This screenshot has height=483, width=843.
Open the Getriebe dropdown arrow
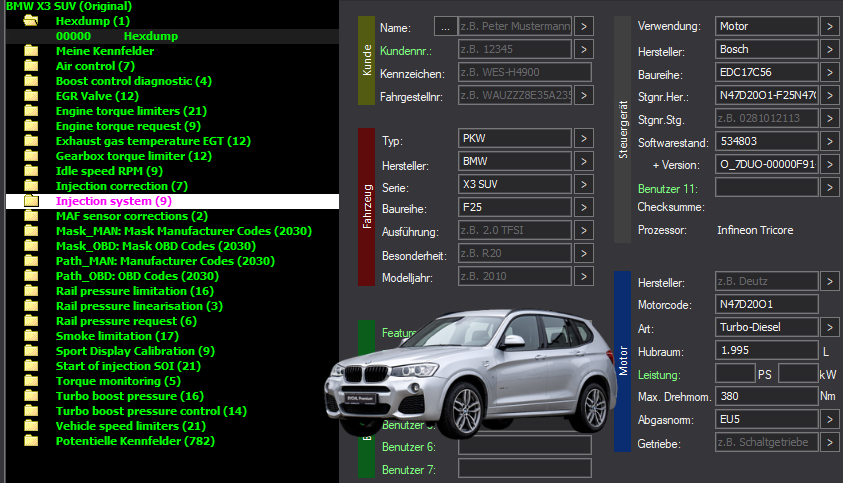click(830, 443)
